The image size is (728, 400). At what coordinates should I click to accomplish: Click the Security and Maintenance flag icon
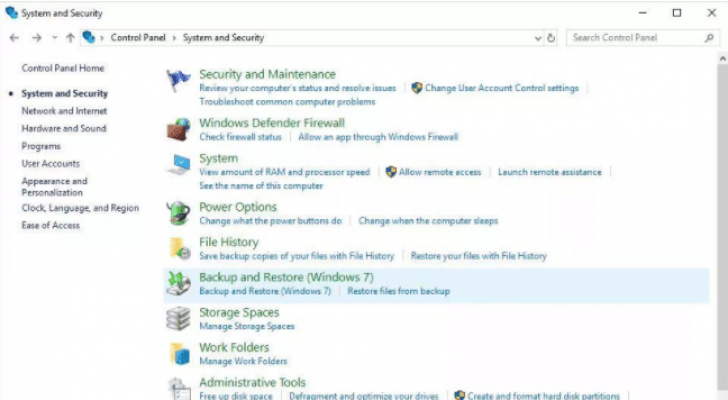click(x=178, y=80)
